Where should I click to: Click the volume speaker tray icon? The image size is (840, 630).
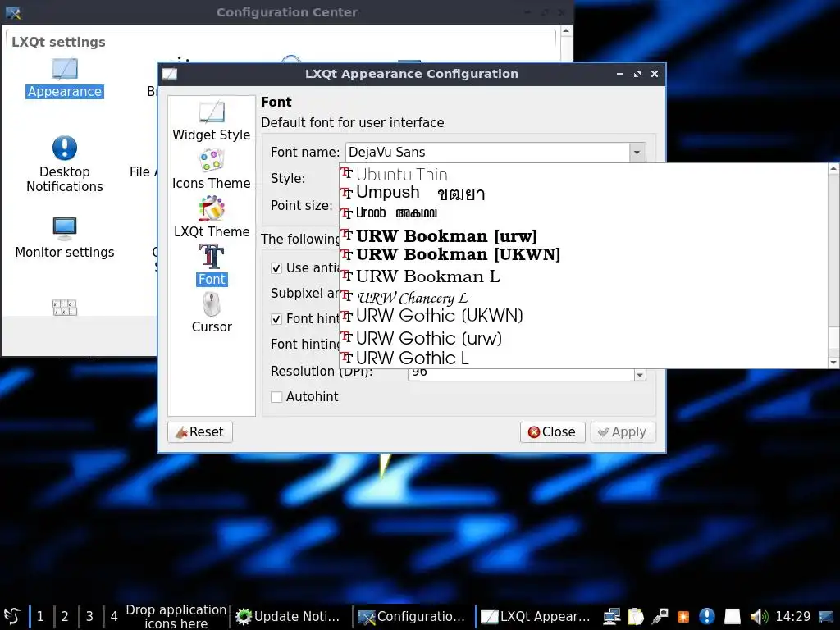[759, 617]
